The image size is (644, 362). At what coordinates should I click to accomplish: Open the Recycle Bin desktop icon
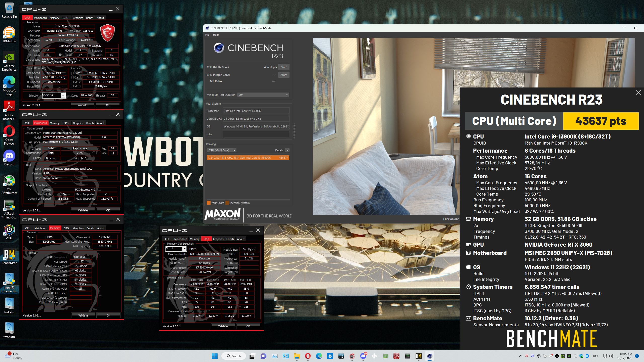click(x=9, y=11)
